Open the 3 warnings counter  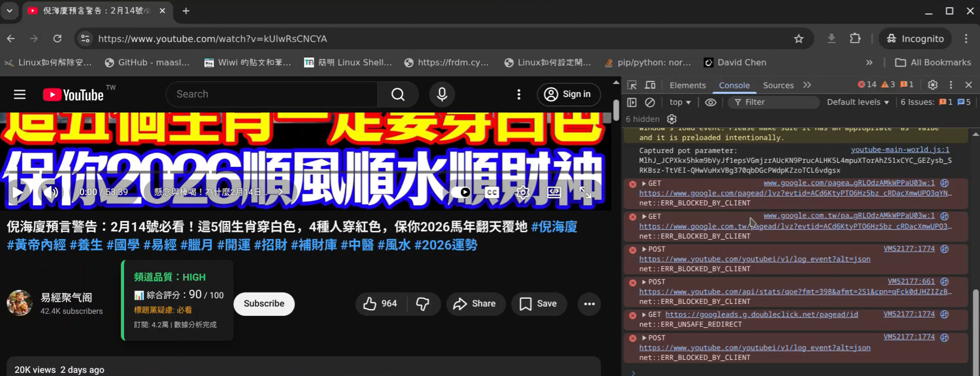[888, 85]
